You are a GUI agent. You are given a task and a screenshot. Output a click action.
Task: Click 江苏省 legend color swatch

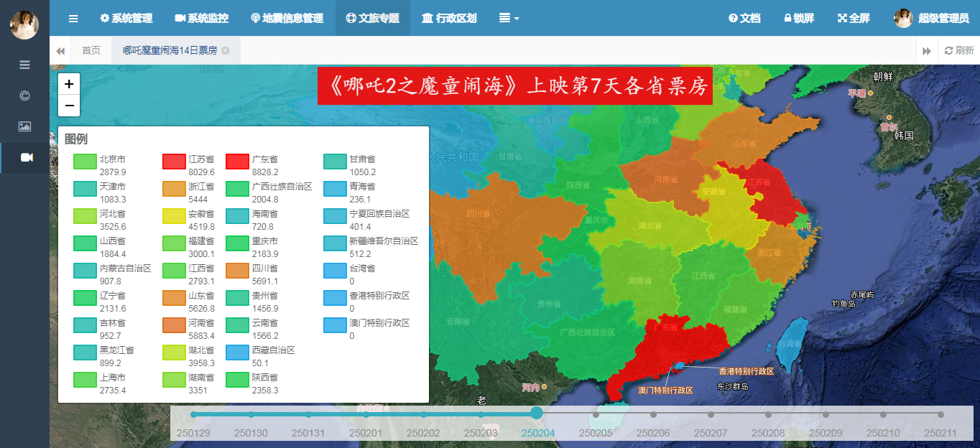(x=174, y=162)
